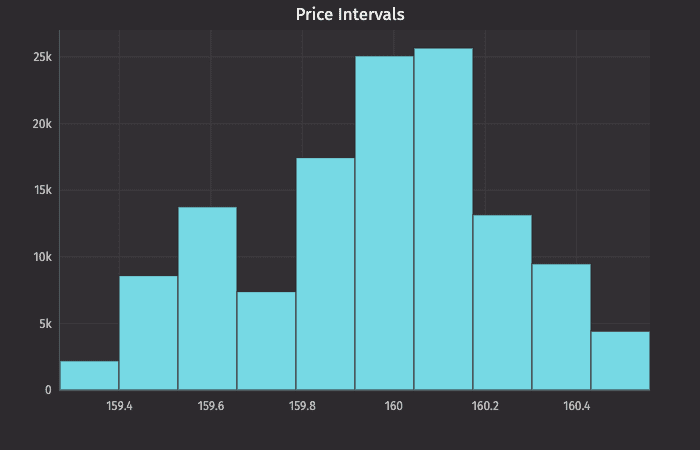Click the 159.4 x-axis label
The width and height of the screenshot is (700, 450).
119,406
